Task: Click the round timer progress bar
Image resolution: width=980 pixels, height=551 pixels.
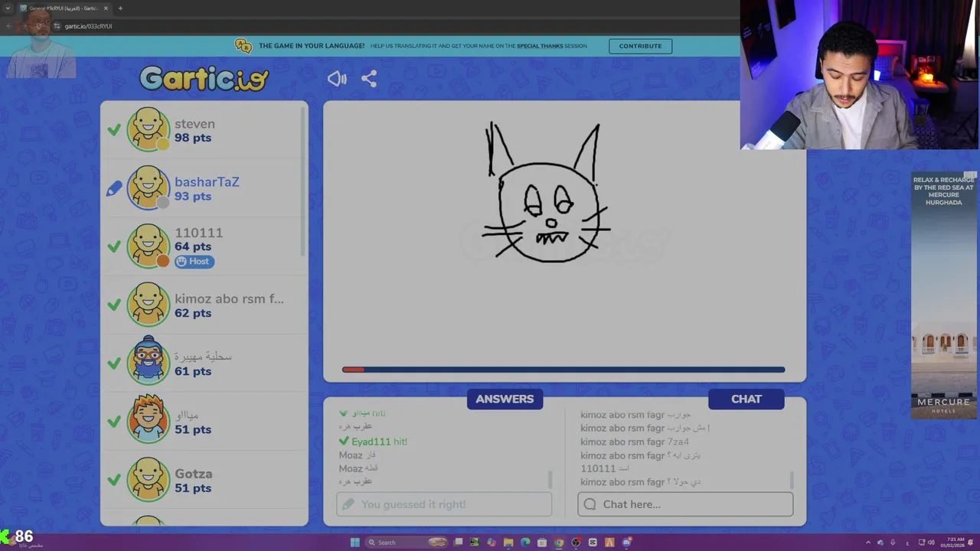Action: click(563, 370)
